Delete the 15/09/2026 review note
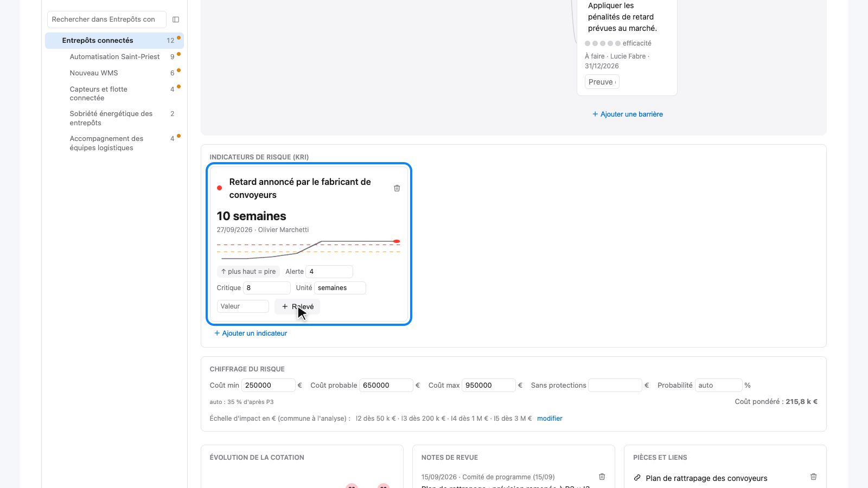The height and width of the screenshot is (488, 868). tap(602, 477)
